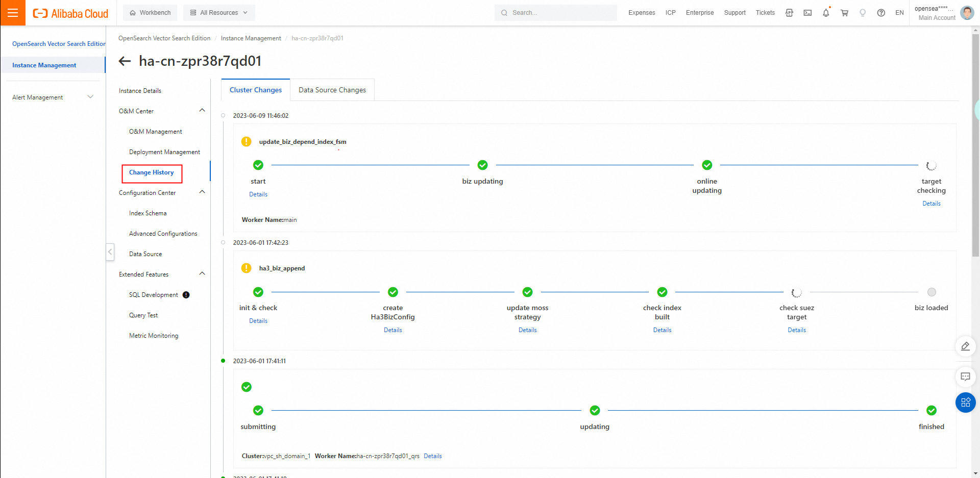This screenshot has width=980, height=478.
Task: Collapse the left sidebar panel handle
Action: [110, 252]
